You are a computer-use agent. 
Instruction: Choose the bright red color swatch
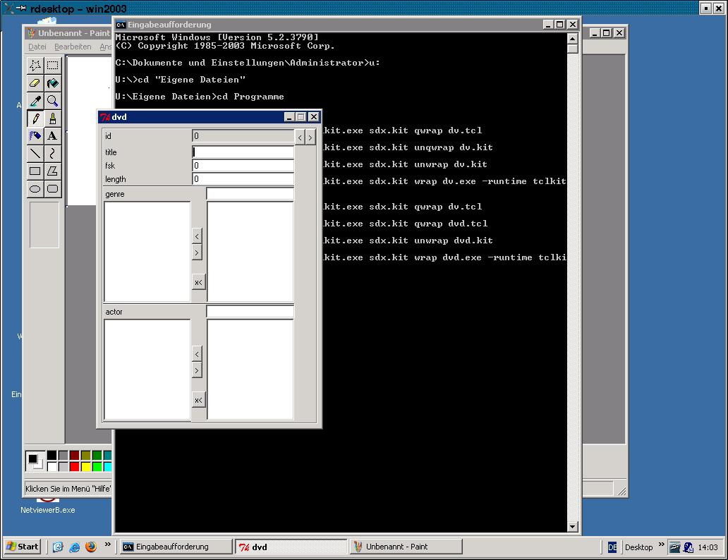(74, 466)
